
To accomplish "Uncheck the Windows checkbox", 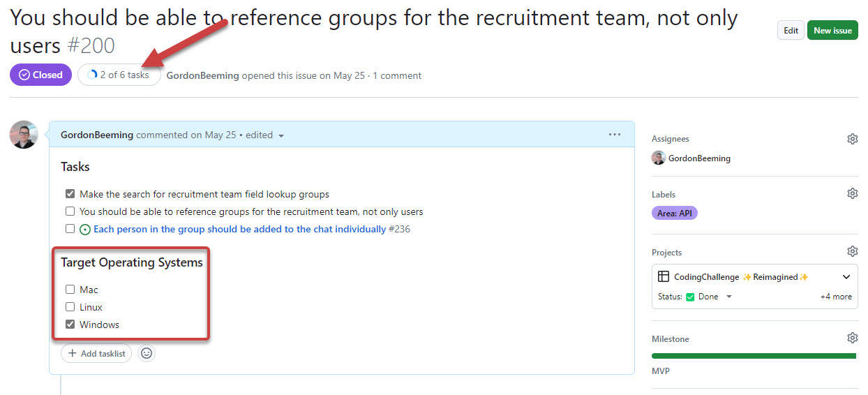I will click(x=70, y=325).
